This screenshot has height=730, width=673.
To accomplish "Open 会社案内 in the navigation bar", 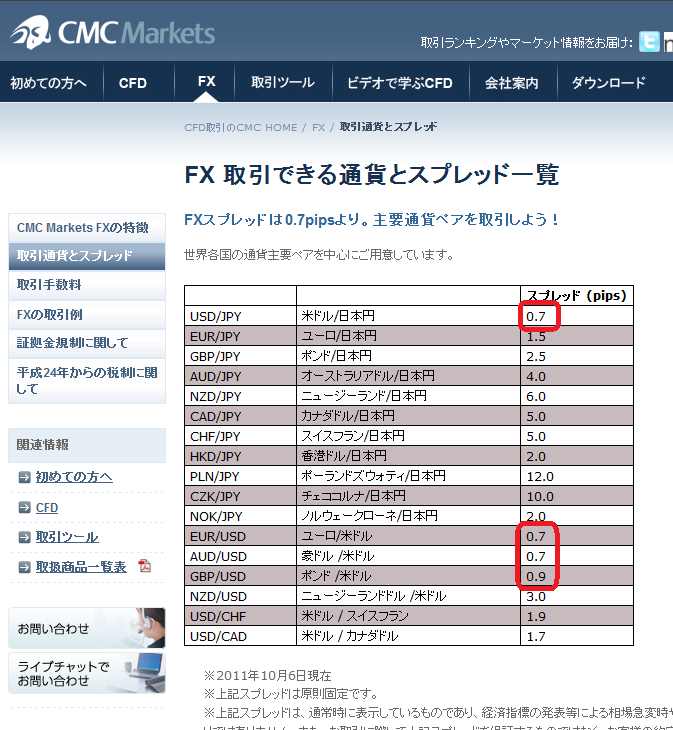I will [511, 83].
